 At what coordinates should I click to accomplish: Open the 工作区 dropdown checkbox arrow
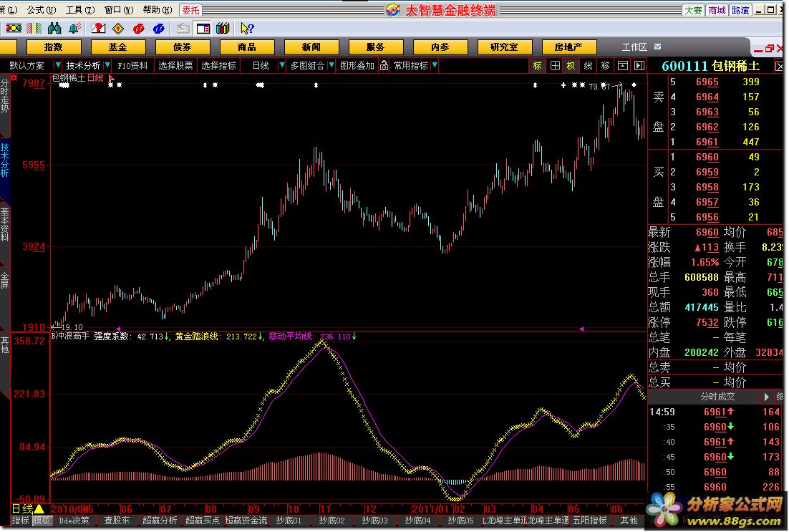658,47
